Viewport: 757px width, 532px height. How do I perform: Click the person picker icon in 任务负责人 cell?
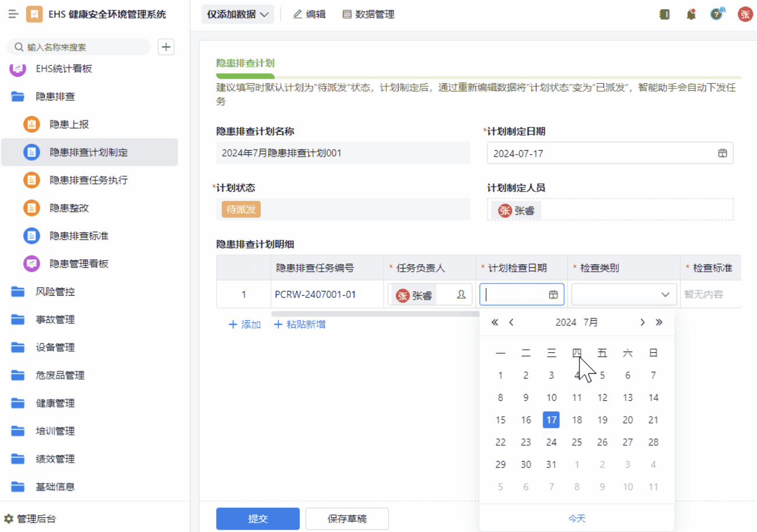tap(461, 295)
